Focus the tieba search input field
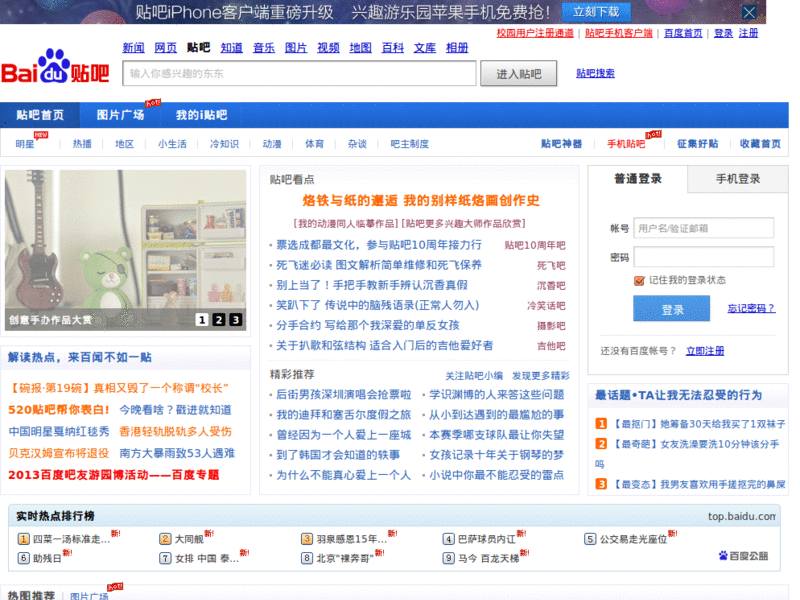The image size is (800, 600). click(x=299, y=73)
